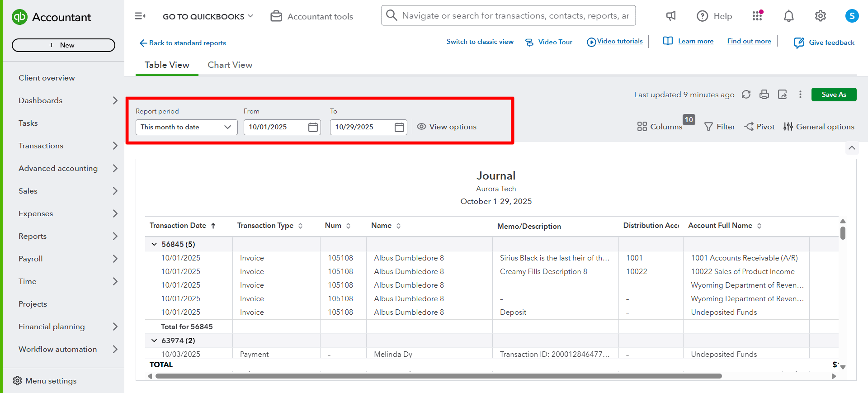The width and height of the screenshot is (868, 393).
Task: Collapse the 56845 (5) group
Action: coord(154,244)
